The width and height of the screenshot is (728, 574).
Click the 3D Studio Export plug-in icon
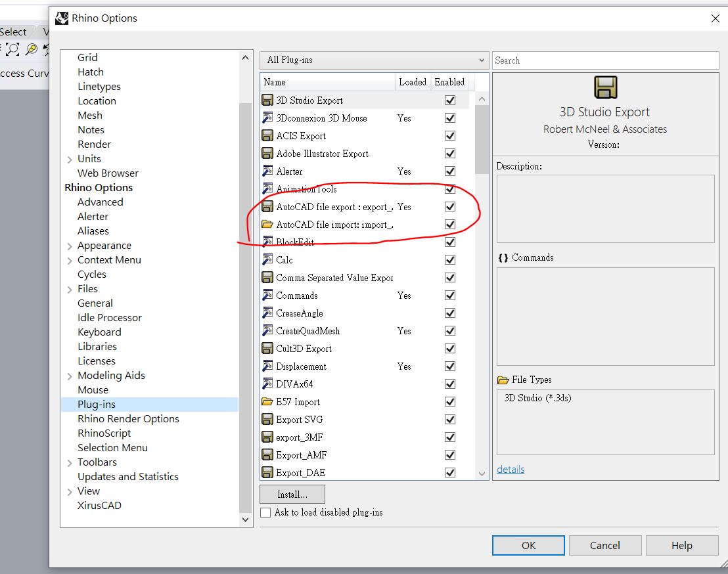(267, 100)
